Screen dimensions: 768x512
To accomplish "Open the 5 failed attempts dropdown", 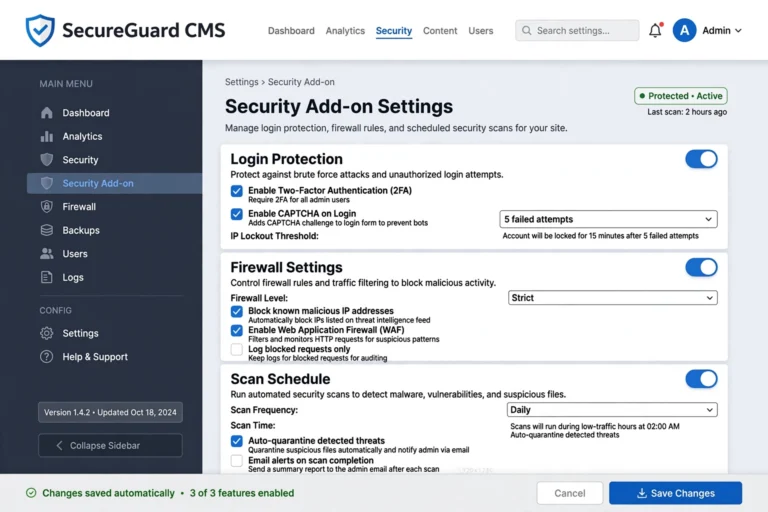I will pos(608,219).
